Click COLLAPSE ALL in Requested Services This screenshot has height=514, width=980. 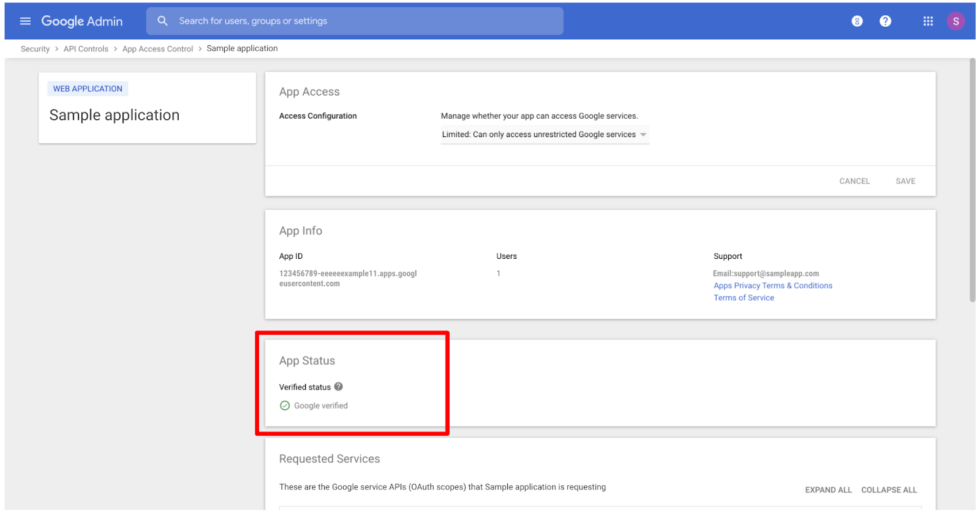pos(889,490)
